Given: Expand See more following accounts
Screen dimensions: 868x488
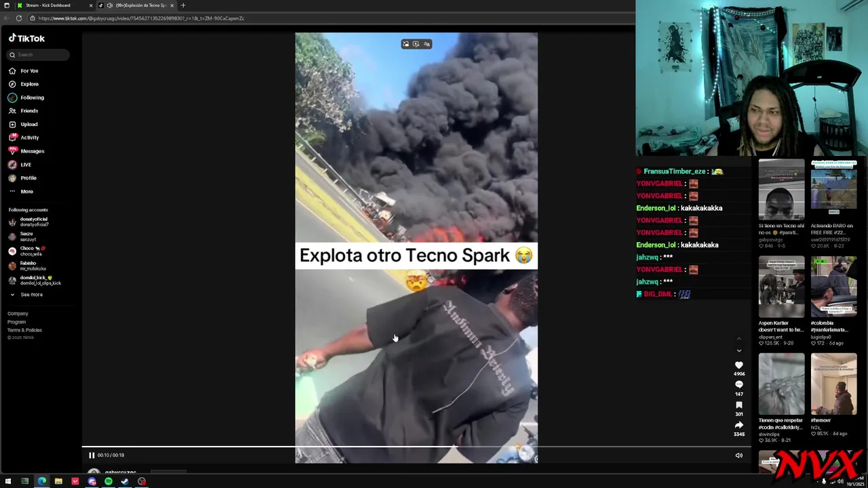Looking at the screenshot, I should (x=26, y=295).
